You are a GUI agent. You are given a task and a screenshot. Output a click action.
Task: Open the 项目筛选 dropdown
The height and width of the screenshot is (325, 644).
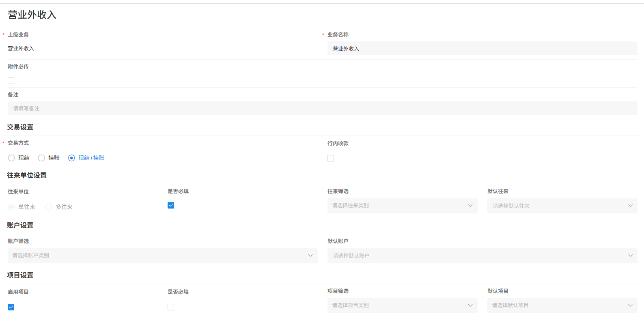(x=402, y=306)
